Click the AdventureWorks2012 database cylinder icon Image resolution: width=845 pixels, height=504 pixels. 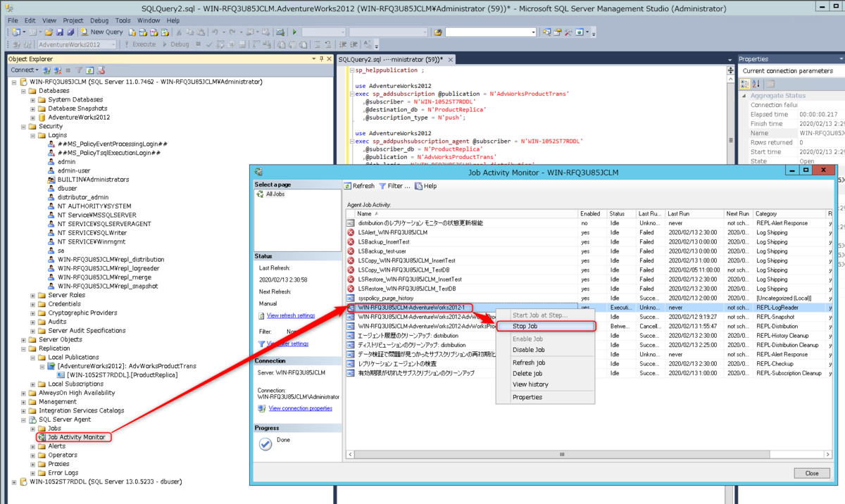42,118
